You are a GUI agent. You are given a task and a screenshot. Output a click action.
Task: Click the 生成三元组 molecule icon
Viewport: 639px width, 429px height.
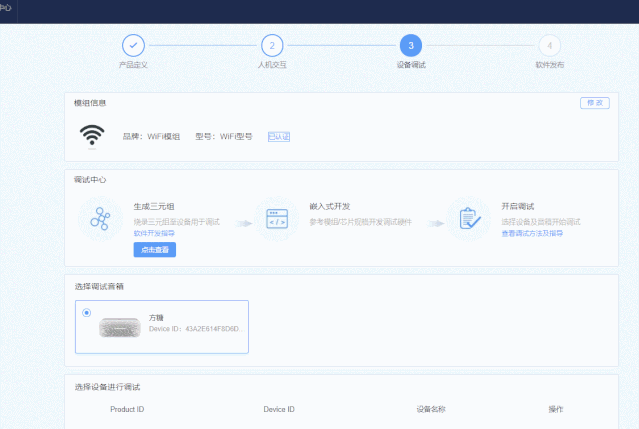pos(100,219)
